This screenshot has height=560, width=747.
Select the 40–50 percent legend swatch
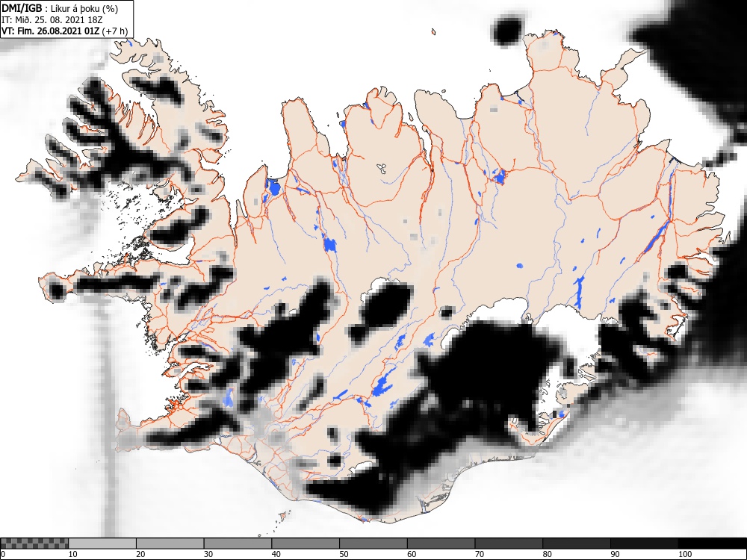point(306,544)
